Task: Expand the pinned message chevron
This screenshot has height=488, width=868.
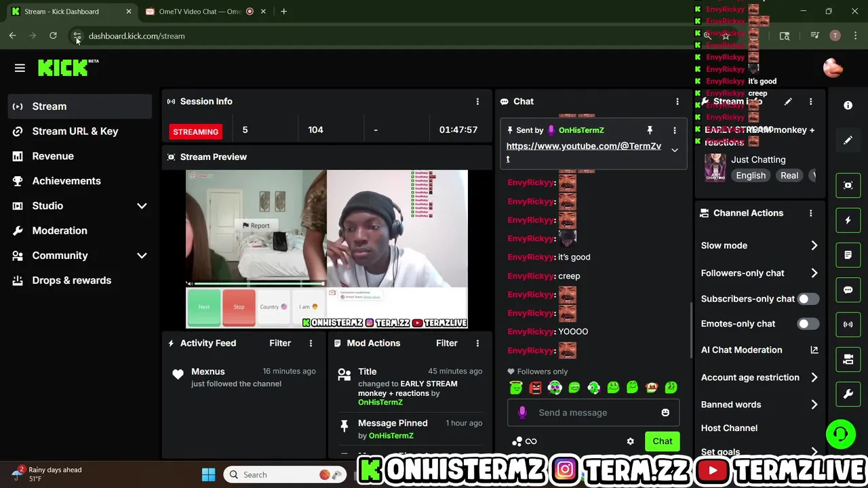Action: point(674,150)
